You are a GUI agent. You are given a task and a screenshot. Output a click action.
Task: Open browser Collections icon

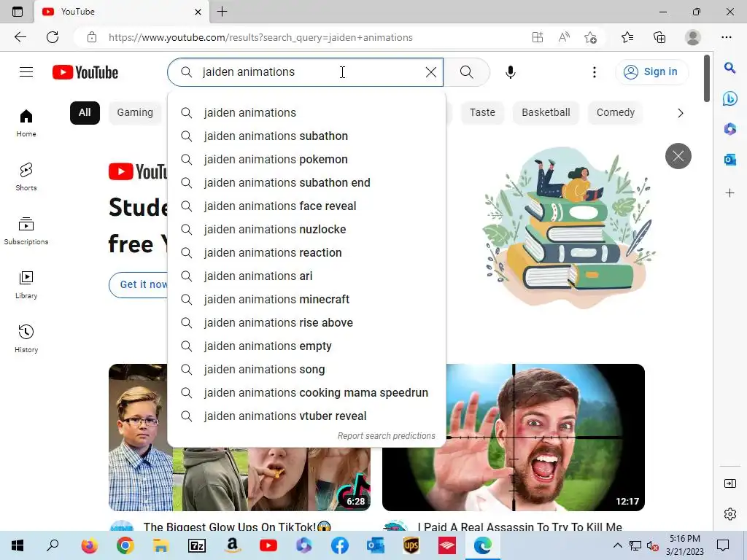pyautogui.click(x=659, y=37)
